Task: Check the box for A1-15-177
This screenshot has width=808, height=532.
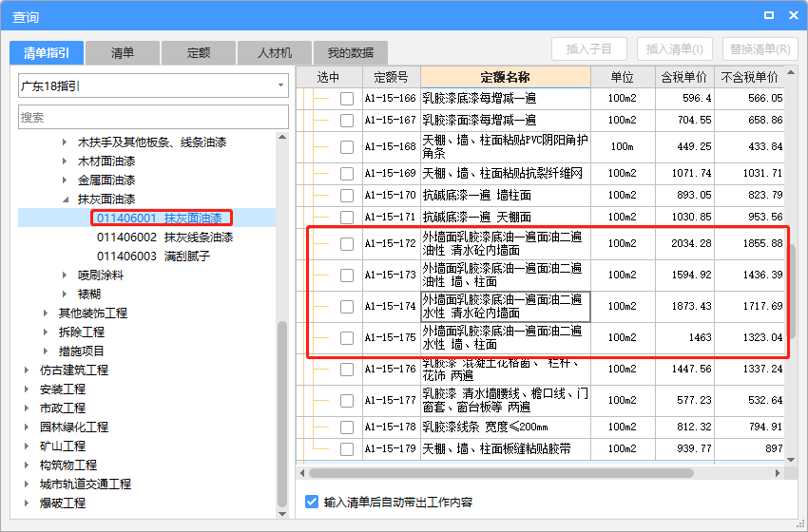Action: pos(347,401)
